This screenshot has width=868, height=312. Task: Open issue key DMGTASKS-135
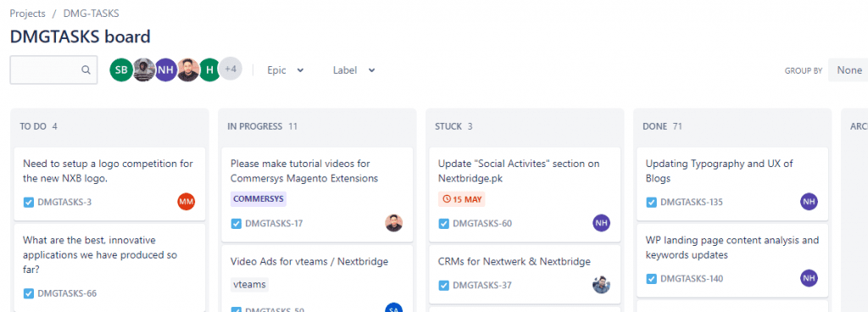click(692, 202)
